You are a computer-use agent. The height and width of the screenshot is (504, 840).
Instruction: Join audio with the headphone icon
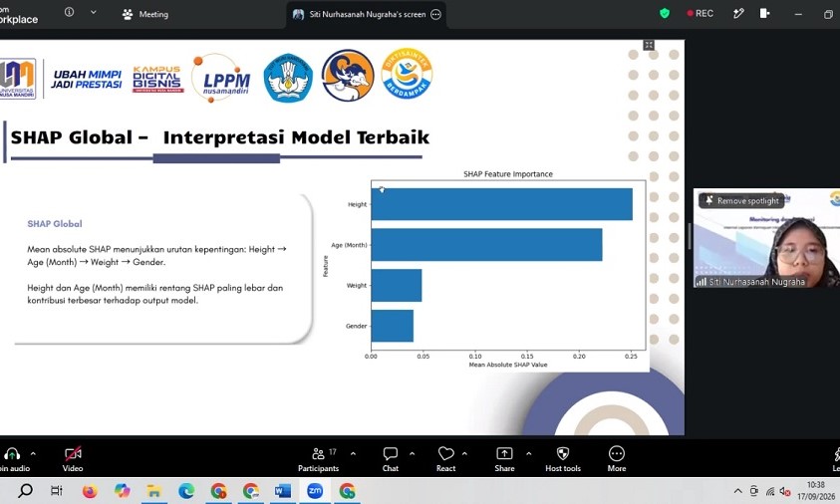(12, 454)
